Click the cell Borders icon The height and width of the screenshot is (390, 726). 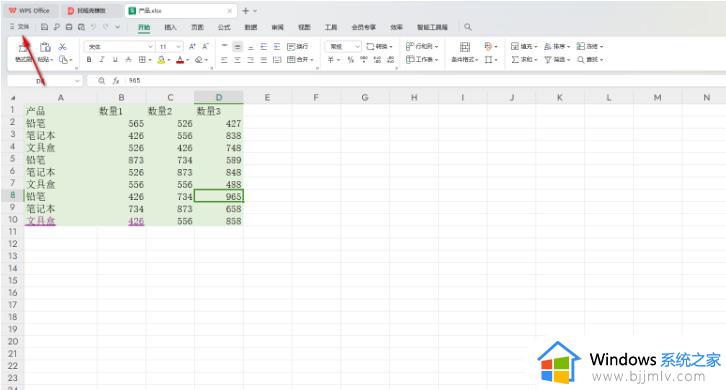pos(142,60)
